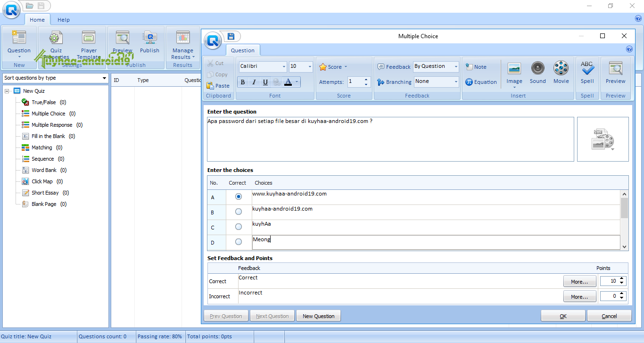This screenshot has width=644, height=343.
Task: Click More for Incorrect feedback
Action: [x=579, y=296]
